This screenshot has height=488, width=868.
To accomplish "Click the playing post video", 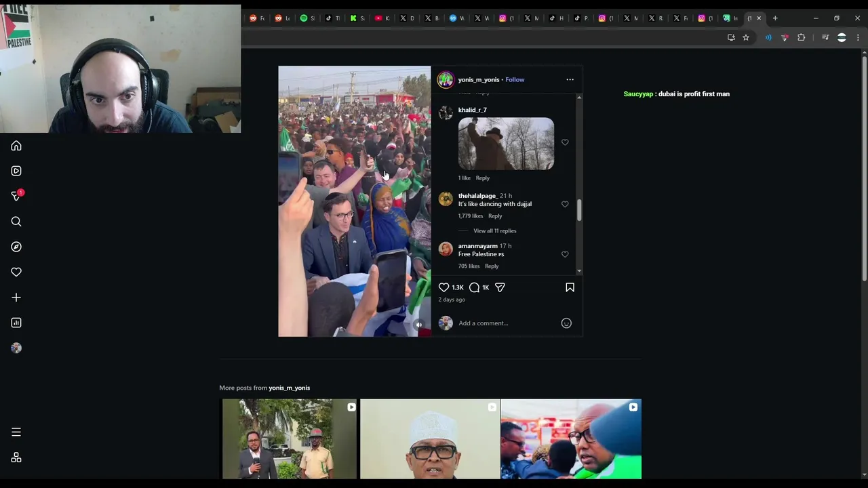I will (354, 201).
